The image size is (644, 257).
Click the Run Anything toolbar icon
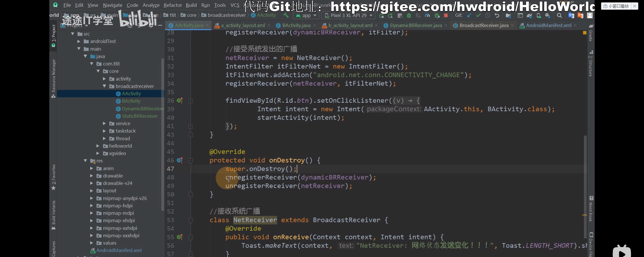519,16
